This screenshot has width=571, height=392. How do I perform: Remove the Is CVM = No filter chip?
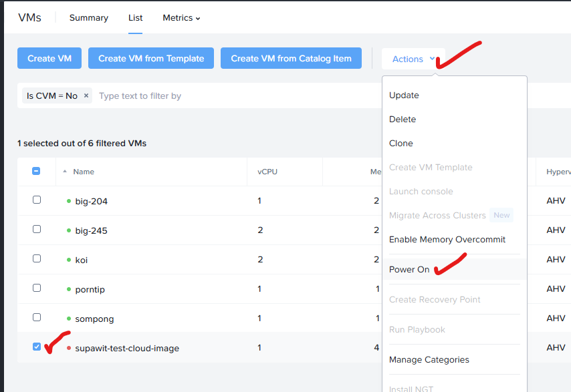pos(86,96)
